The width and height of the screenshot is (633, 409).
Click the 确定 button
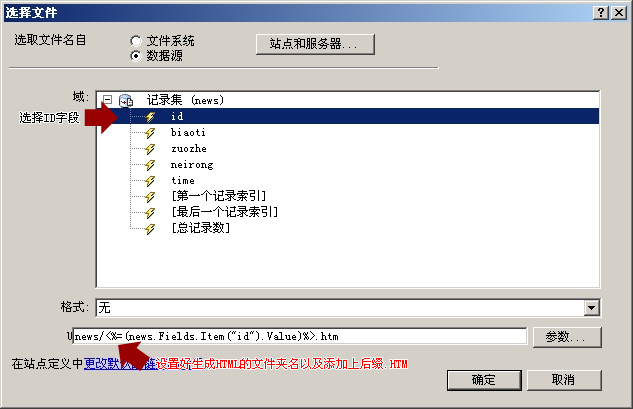pyautogui.click(x=484, y=380)
